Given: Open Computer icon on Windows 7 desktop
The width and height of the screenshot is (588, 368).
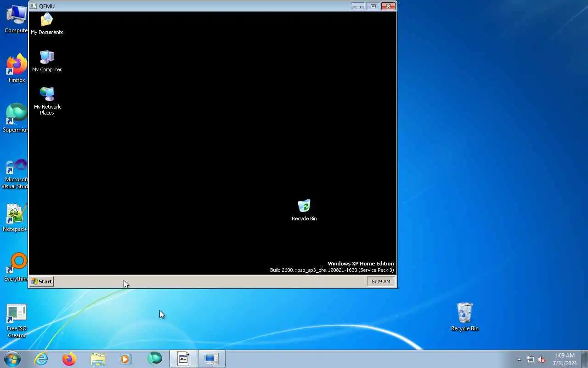Looking at the screenshot, I should pyautogui.click(x=16, y=20).
